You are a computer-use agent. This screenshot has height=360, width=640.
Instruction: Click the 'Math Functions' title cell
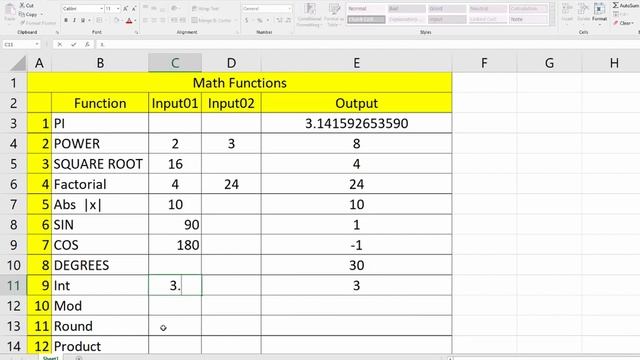click(240, 83)
